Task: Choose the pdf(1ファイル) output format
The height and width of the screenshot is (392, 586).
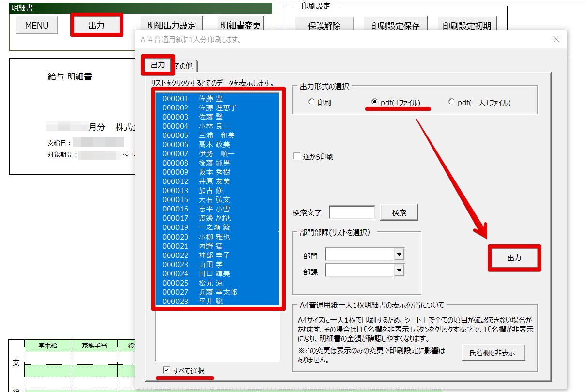Action: pyautogui.click(x=374, y=102)
